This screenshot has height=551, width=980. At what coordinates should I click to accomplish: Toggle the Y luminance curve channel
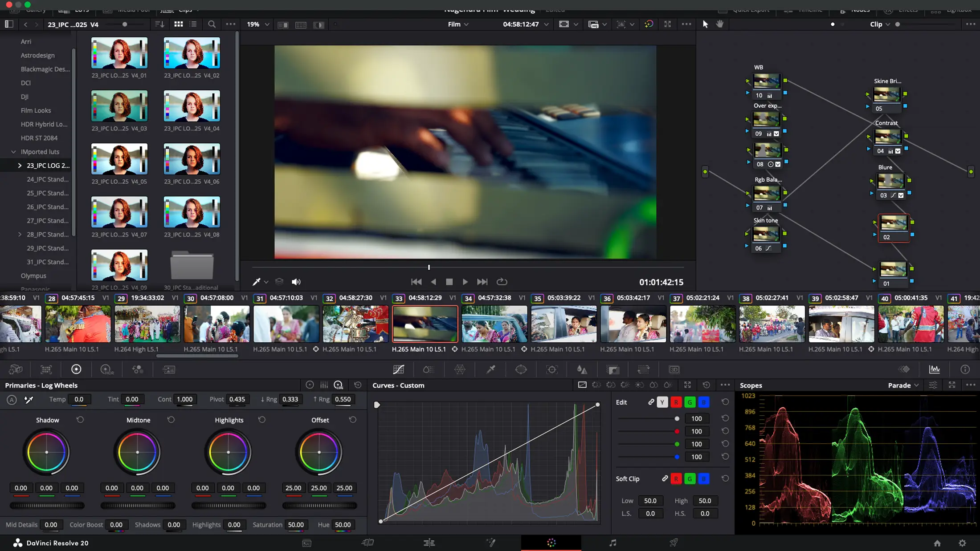[662, 402]
